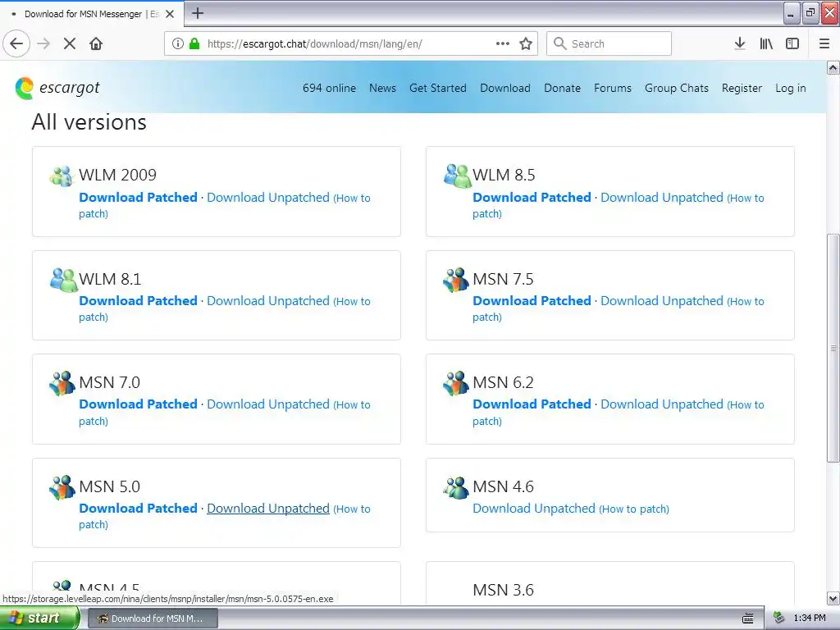Download Patched MSN 7.0
840x630 pixels.
click(x=138, y=404)
